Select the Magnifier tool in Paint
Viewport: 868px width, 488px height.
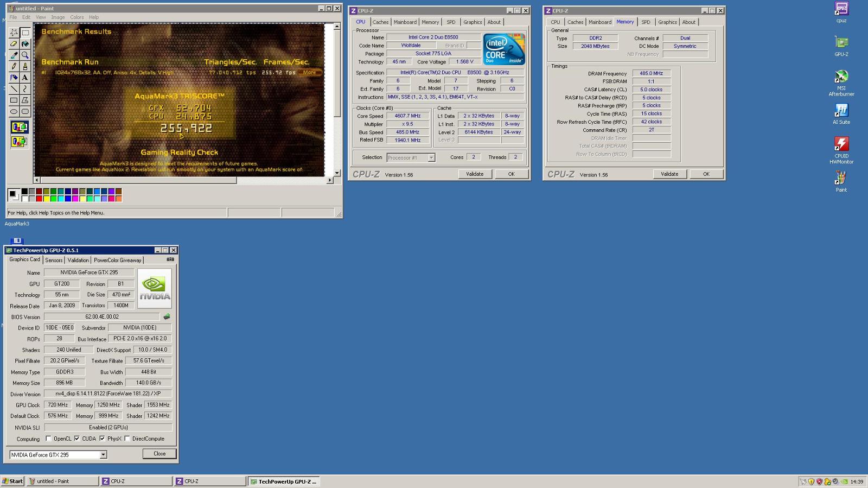pos(25,55)
